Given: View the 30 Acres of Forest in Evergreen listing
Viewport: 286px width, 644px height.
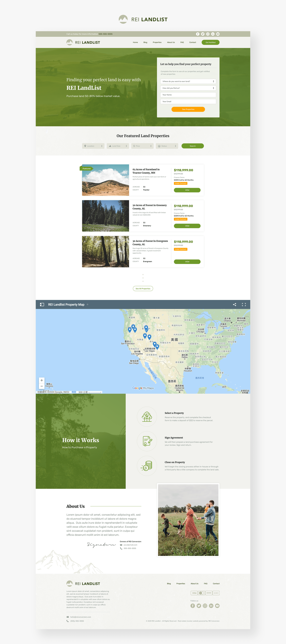Looking at the screenshot, I should tap(187, 262).
